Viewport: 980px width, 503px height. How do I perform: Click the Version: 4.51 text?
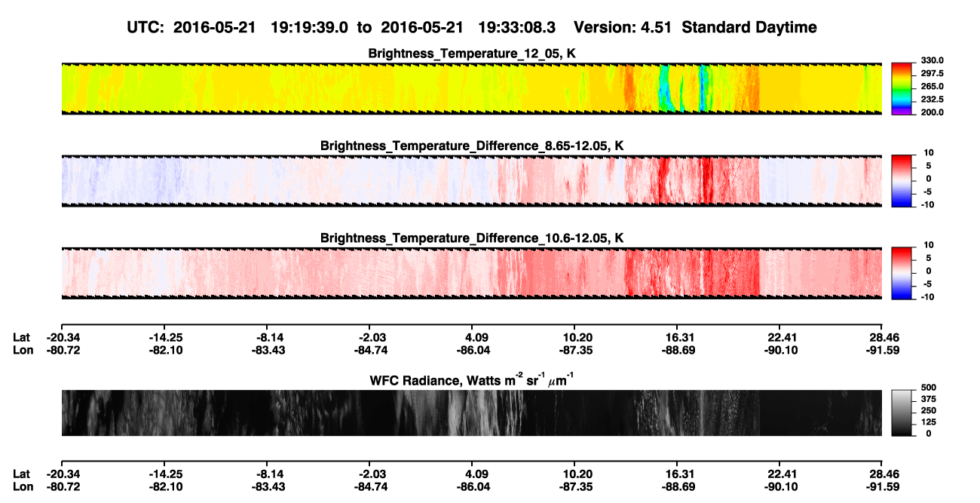tap(623, 27)
